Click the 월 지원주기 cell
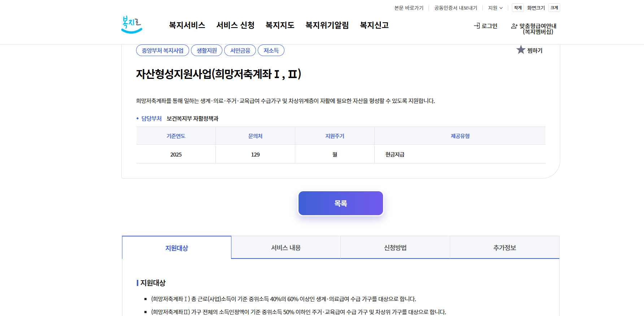This screenshot has width=644, height=316. coord(335,154)
